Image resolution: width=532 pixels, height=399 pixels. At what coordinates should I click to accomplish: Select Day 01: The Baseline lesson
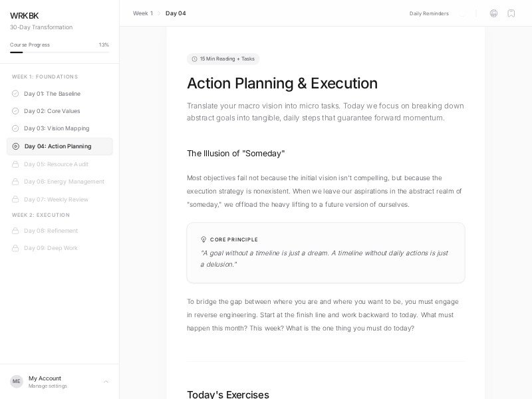52,94
